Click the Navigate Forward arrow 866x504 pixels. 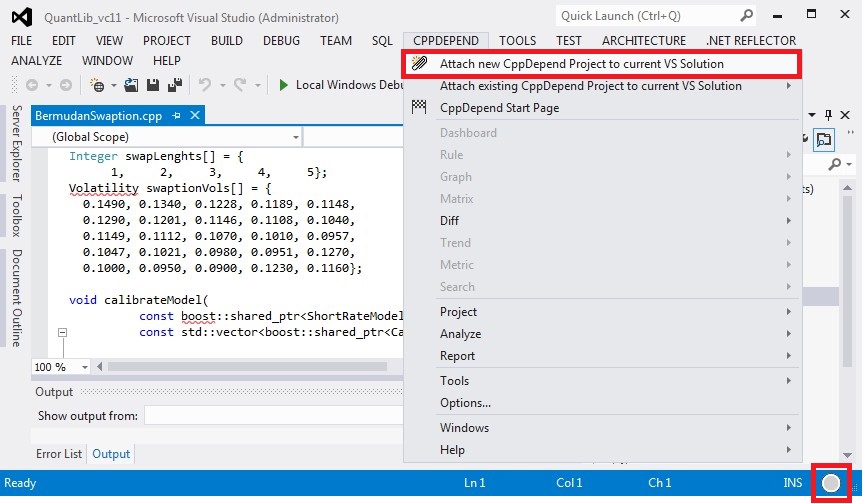66,85
